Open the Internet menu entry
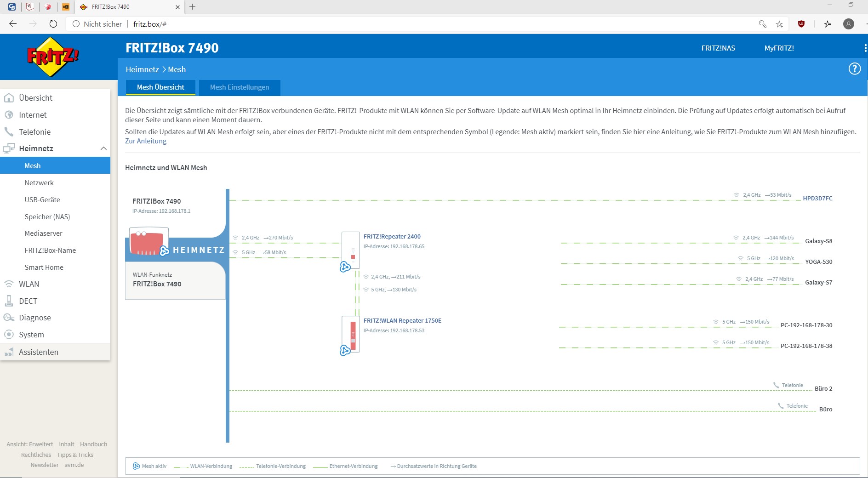The width and height of the screenshot is (868, 478). pyautogui.click(x=55, y=115)
